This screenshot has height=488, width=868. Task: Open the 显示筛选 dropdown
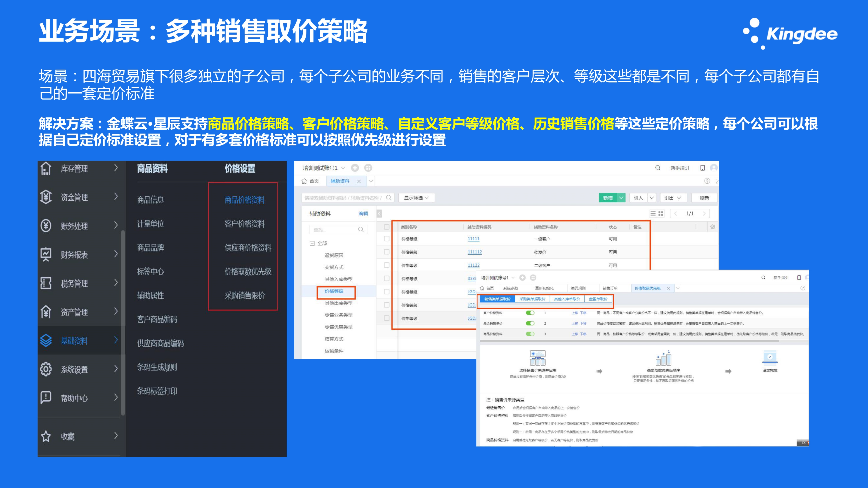pyautogui.click(x=416, y=198)
